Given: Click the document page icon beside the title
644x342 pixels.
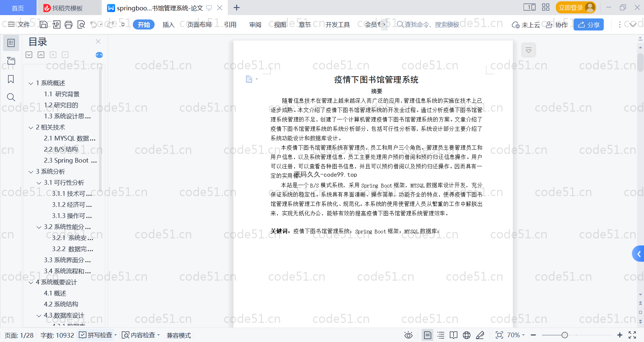Looking at the screenshot, I should coord(249,79).
